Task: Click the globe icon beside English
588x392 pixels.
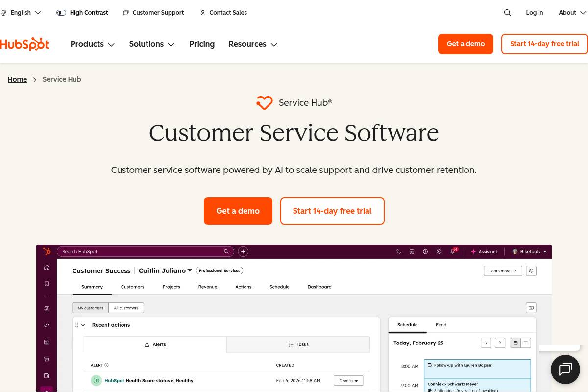Action: tap(4, 13)
